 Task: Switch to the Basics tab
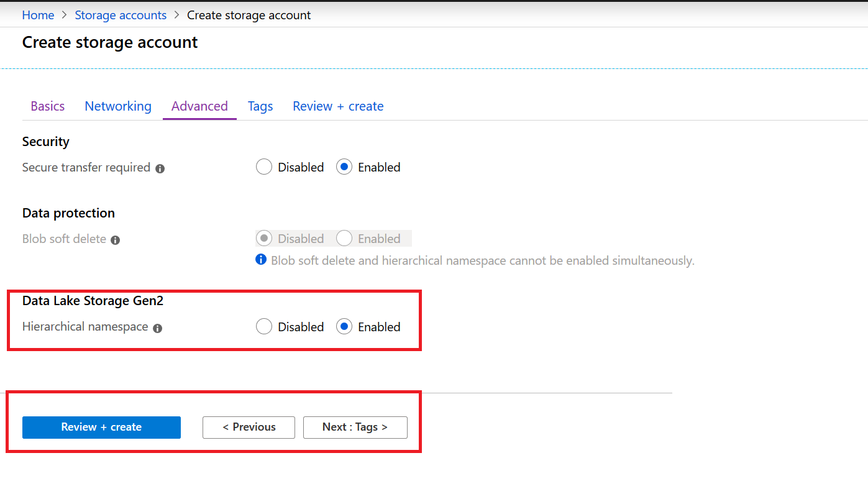coord(48,106)
